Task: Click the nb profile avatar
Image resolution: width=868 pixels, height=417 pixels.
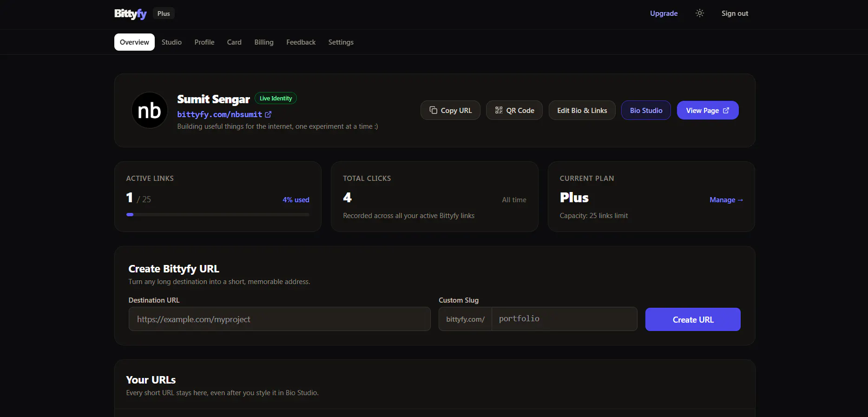Action: [x=150, y=110]
